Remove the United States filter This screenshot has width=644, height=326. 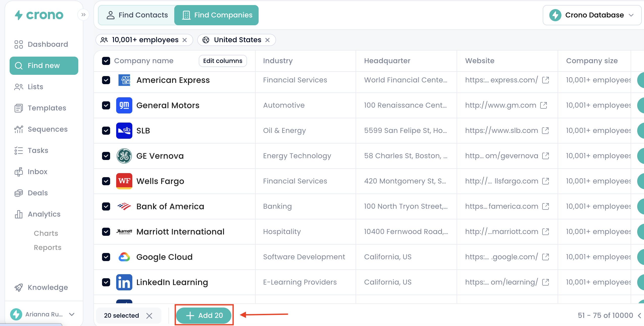coord(267,40)
